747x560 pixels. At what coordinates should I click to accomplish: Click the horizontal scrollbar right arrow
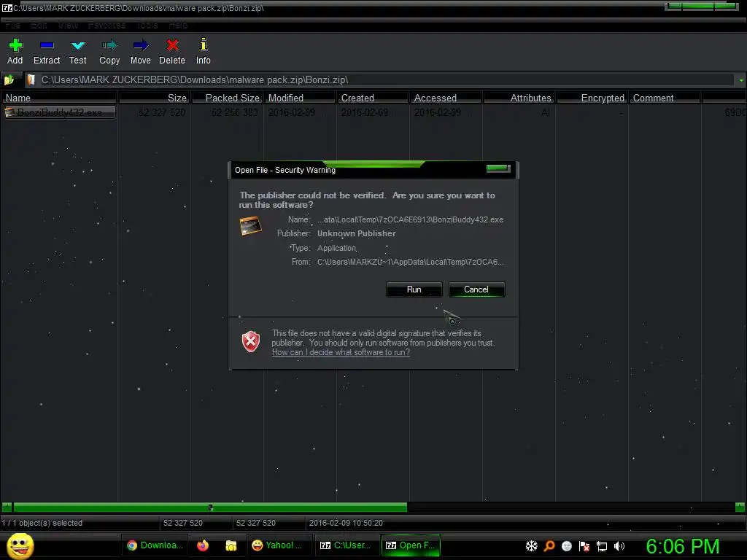click(740, 507)
